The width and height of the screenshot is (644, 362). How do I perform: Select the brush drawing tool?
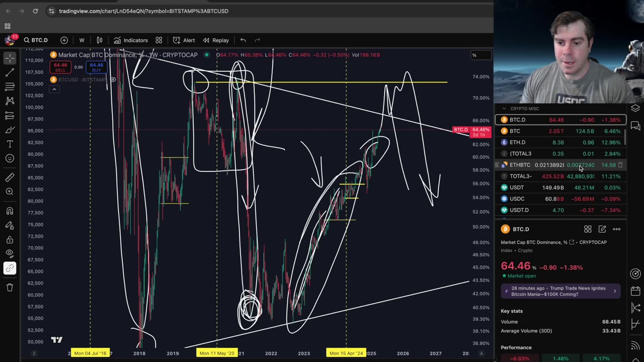10,130
